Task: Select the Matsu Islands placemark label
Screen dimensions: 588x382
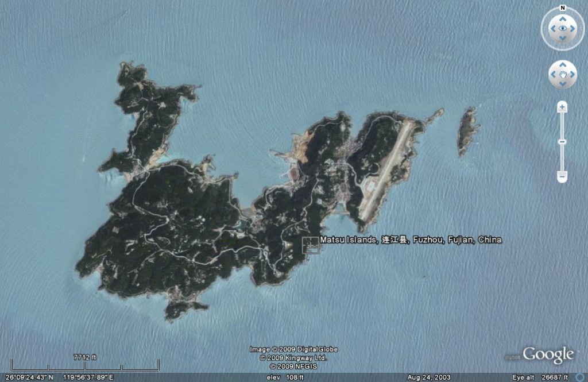Action: pos(411,240)
